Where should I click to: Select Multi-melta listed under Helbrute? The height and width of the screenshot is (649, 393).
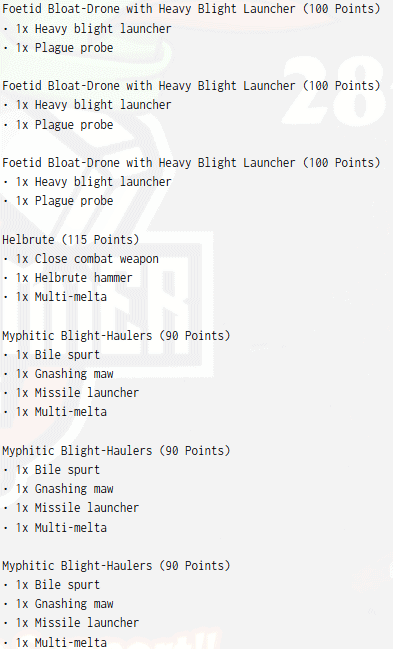[55, 297]
